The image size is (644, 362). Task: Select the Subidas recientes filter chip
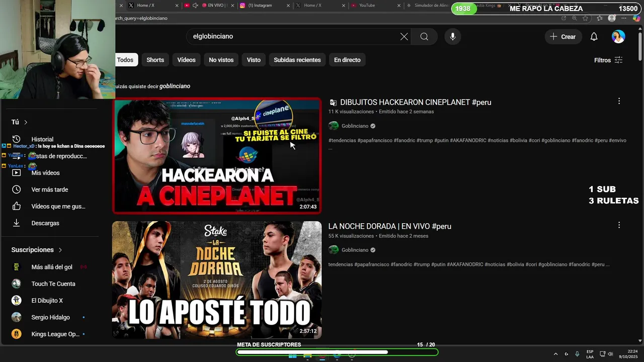pyautogui.click(x=297, y=60)
